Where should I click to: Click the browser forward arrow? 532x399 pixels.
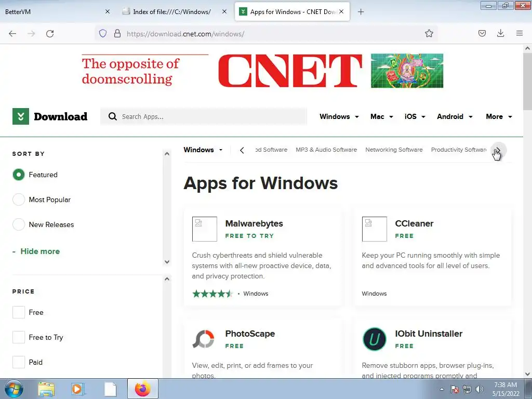[x=31, y=34]
